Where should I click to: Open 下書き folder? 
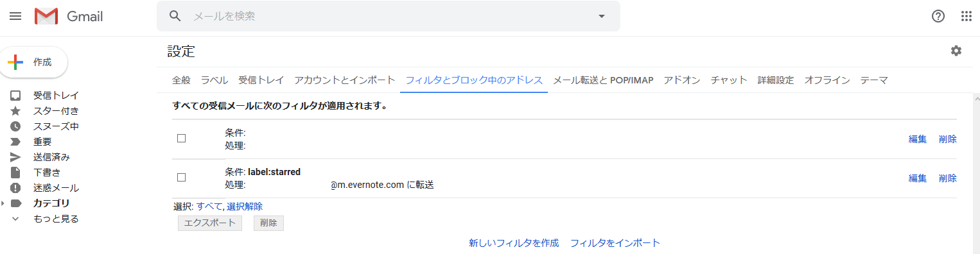pyautogui.click(x=47, y=173)
